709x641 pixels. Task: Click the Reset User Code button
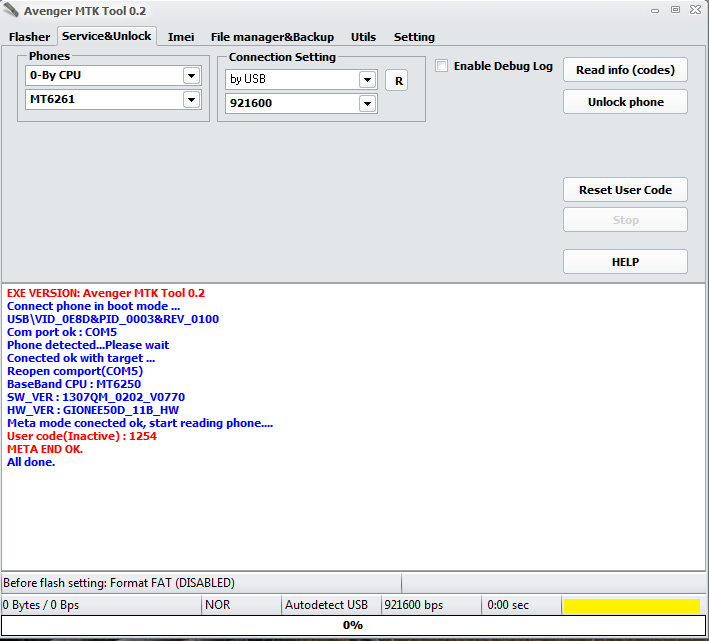tap(625, 190)
